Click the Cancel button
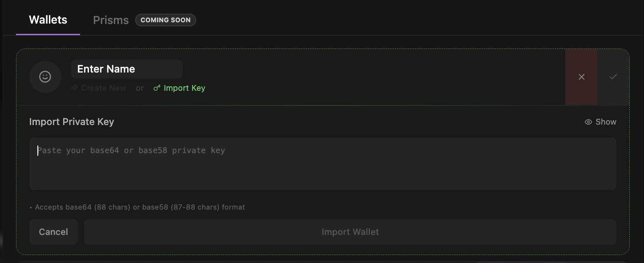644x263 pixels. coord(53,231)
